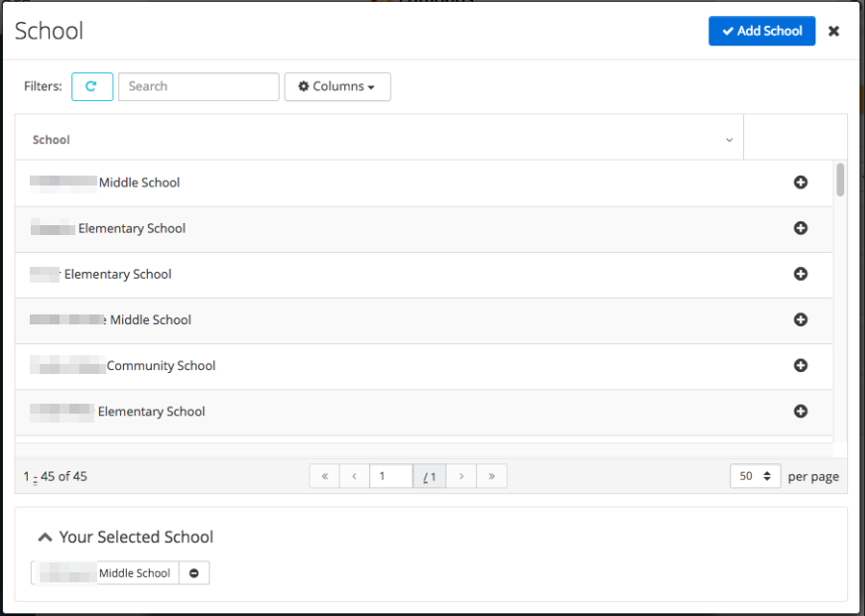Click the Add School button
The height and width of the screenshot is (616, 865).
(x=762, y=31)
